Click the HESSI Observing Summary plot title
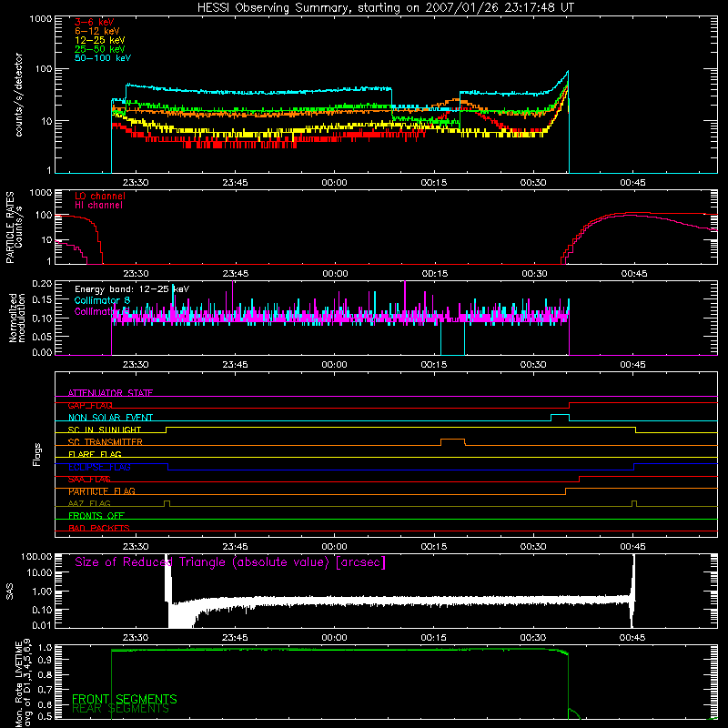This screenshot has width=728, height=728. [x=385, y=8]
